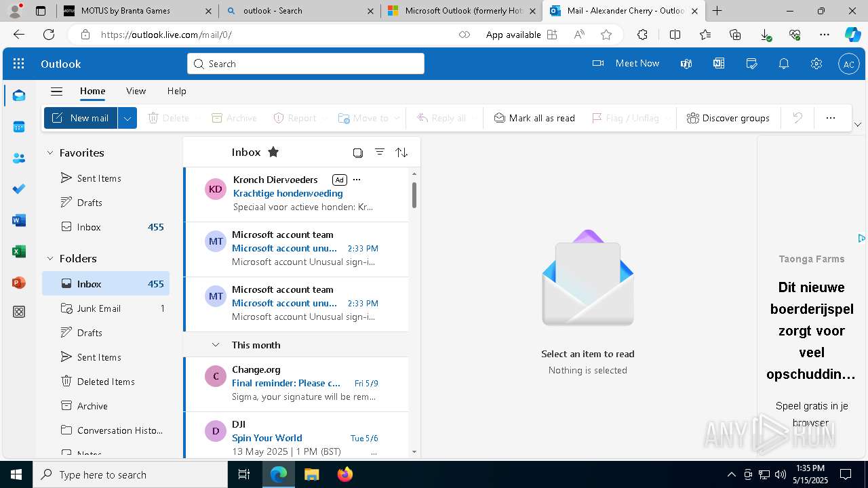868x488 pixels.
Task: Expand ribbon display options chevron
Action: [x=857, y=125]
